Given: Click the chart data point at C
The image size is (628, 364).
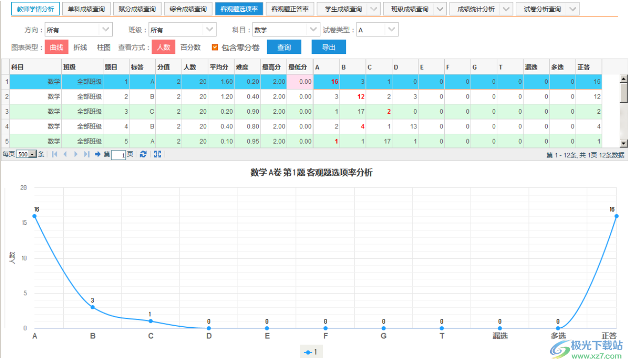Looking at the screenshot, I should 150,321.
